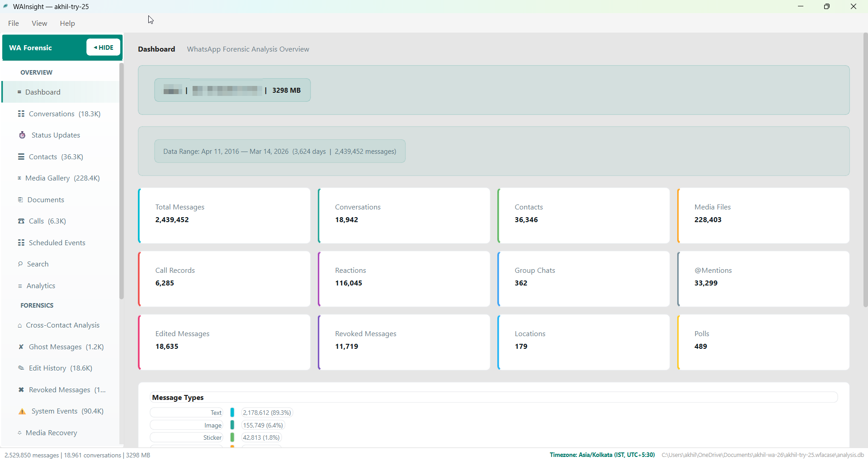
Task: Click the Timezone Asia/Kolkata status text
Action: pos(602,455)
